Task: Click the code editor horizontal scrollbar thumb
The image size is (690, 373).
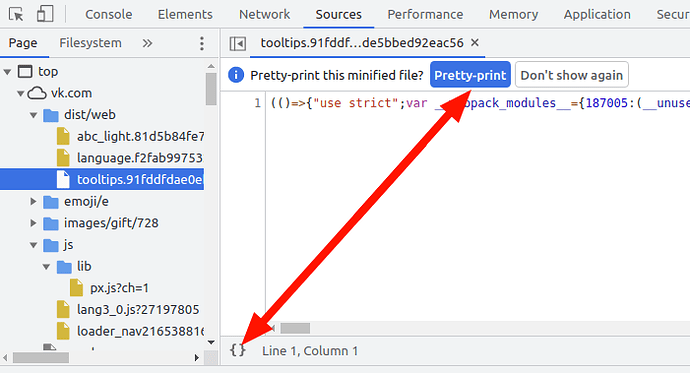Action: click(295, 328)
